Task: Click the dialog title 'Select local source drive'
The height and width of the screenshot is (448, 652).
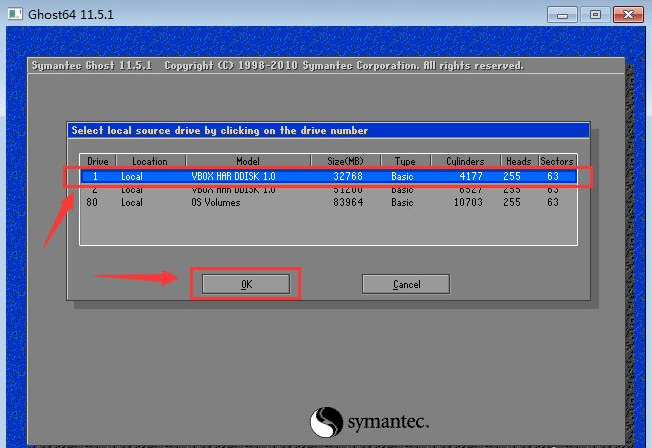Action: point(220,131)
